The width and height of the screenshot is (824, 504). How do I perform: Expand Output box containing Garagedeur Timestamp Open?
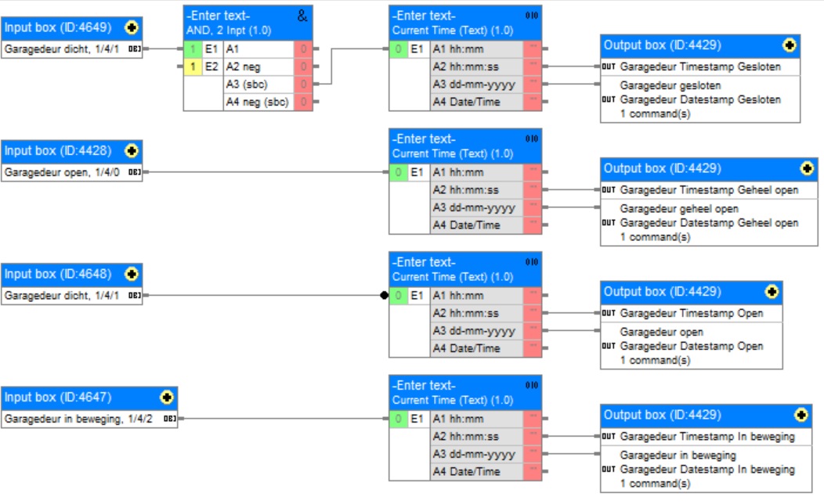pos(772,292)
